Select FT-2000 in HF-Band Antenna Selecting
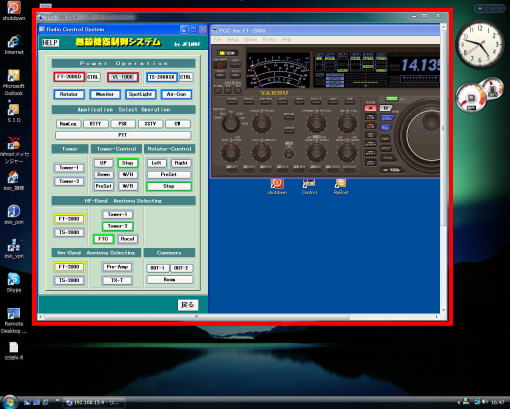 pos(69,219)
